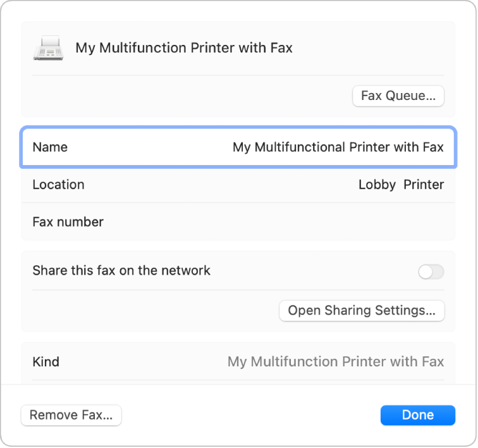This screenshot has width=478, height=448.
Task: Open the Fax Queue
Action: pyautogui.click(x=398, y=96)
